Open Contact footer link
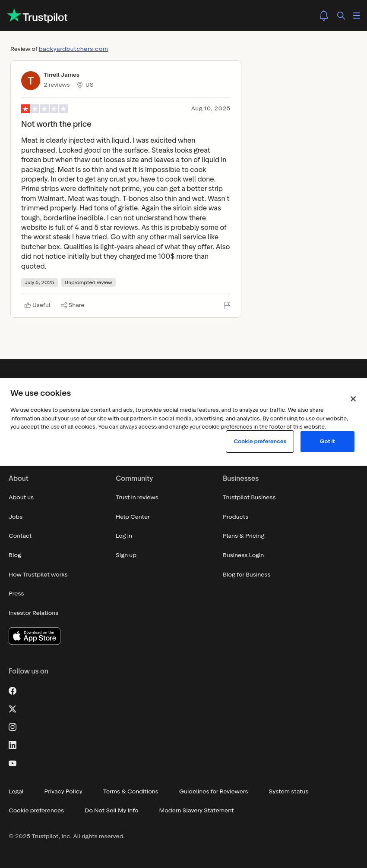 click(x=20, y=536)
